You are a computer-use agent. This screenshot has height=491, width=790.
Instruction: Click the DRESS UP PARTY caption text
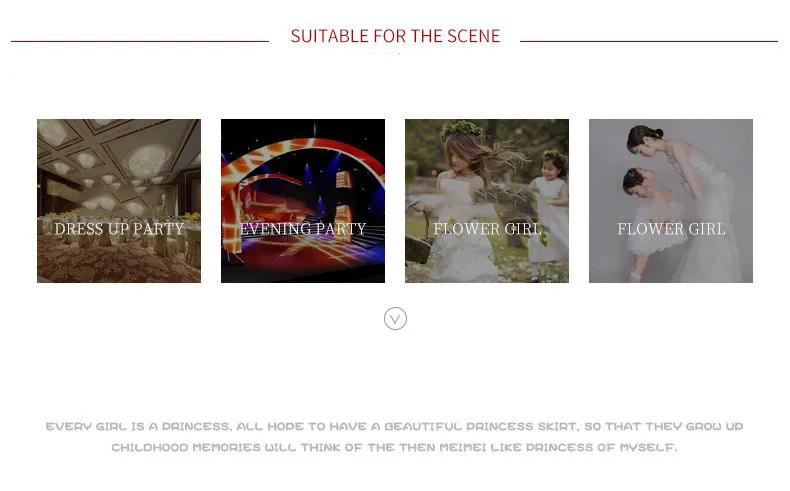pos(119,229)
